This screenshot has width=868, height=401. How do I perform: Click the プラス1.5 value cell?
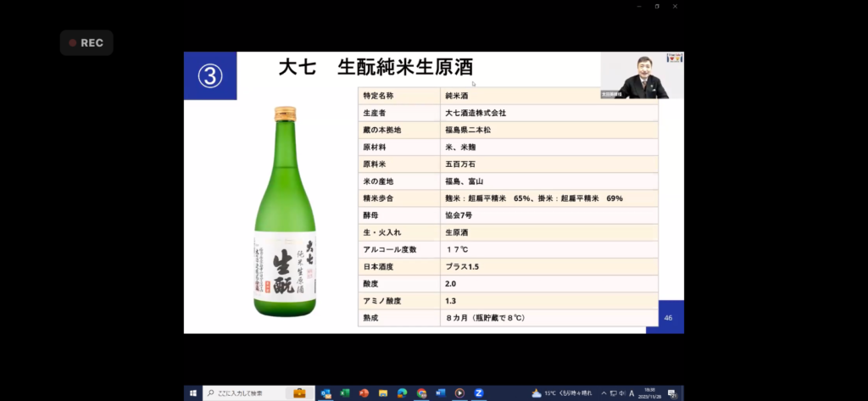pyautogui.click(x=549, y=267)
